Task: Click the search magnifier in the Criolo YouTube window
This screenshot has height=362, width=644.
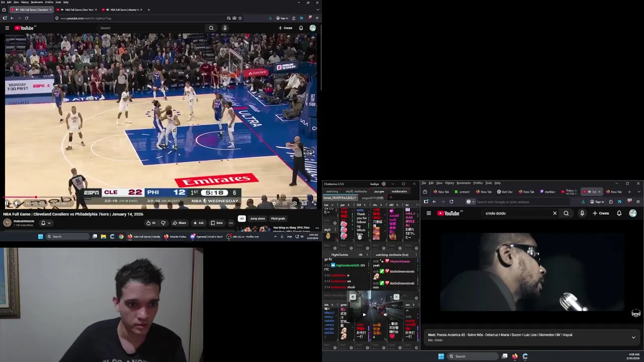Action: click(566, 213)
